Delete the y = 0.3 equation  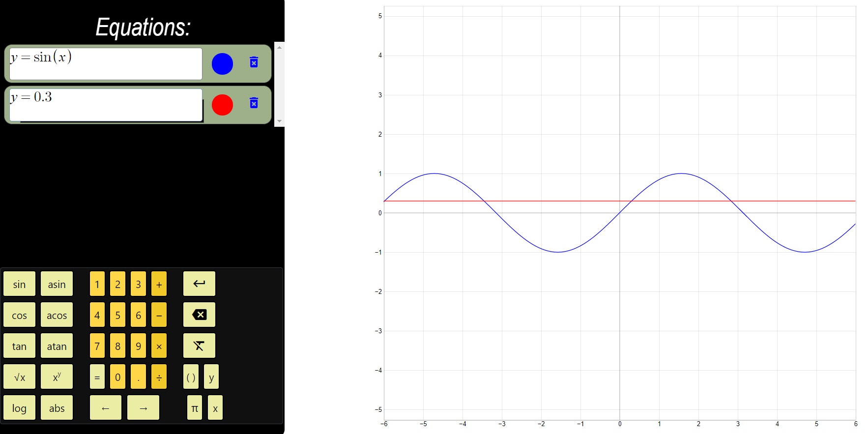click(254, 103)
